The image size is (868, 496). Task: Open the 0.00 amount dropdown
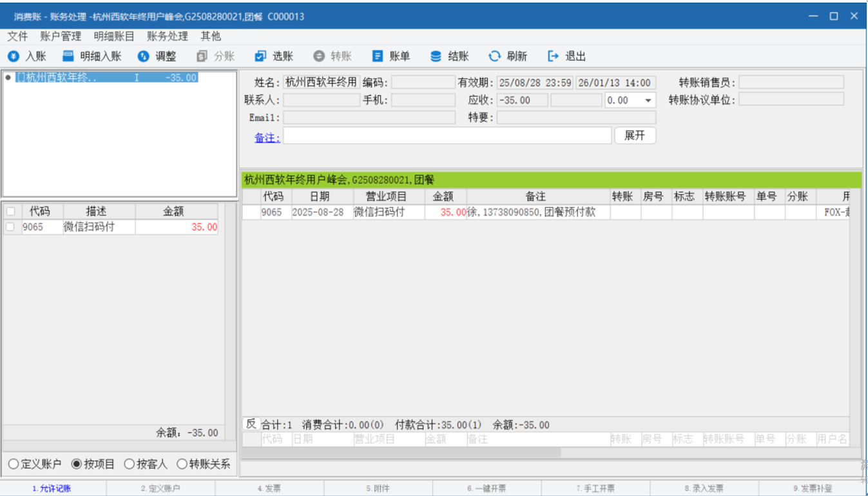pyautogui.click(x=648, y=101)
